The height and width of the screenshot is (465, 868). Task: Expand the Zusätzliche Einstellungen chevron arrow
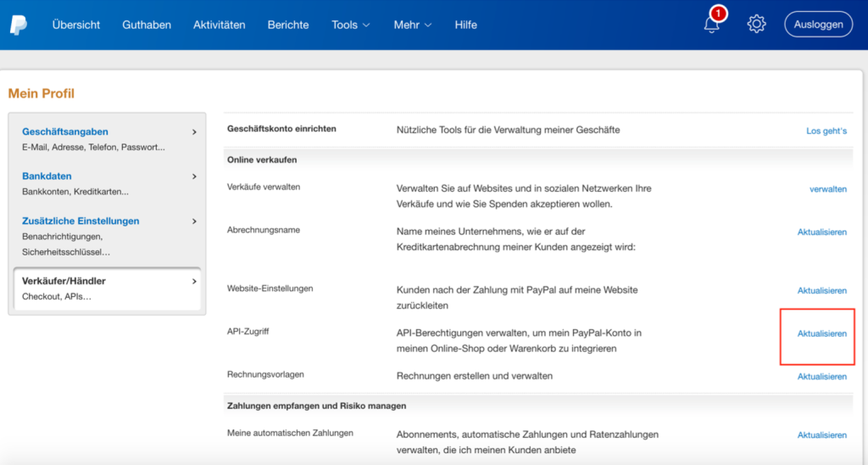coord(194,221)
